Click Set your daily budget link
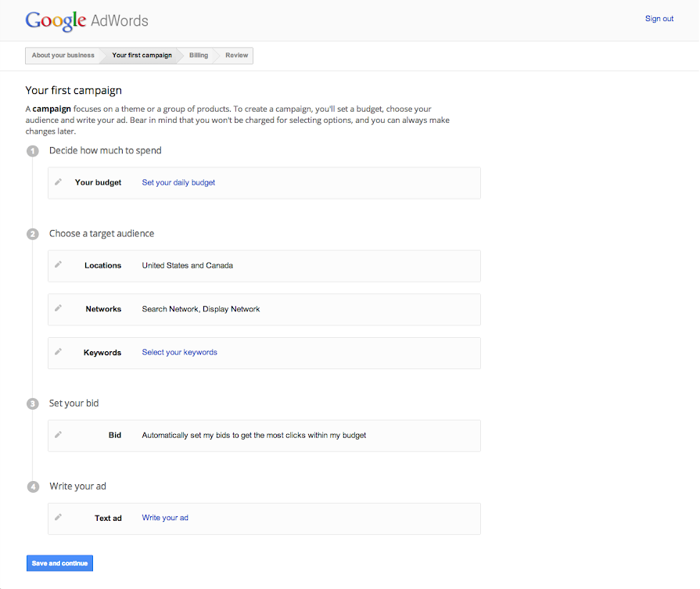700x589 pixels. click(x=178, y=182)
